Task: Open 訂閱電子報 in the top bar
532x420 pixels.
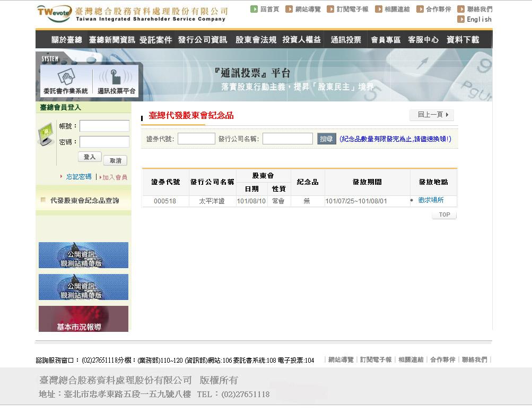Action: pos(347,9)
